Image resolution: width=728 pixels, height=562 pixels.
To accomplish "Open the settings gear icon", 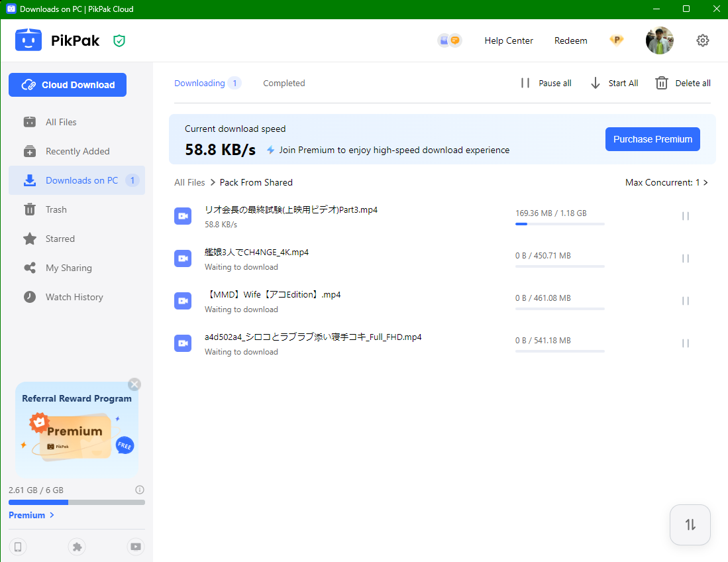I will pos(703,40).
